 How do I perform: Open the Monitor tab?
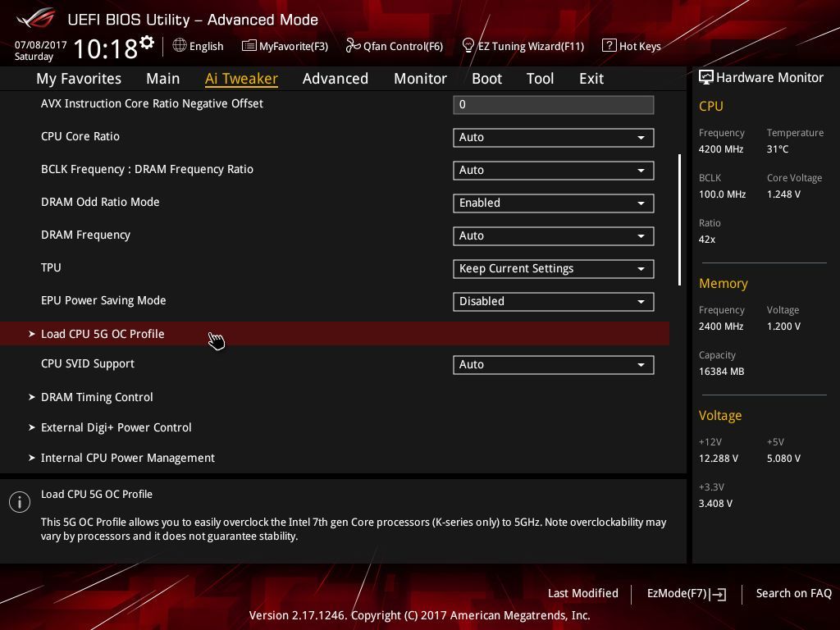pos(420,79)
